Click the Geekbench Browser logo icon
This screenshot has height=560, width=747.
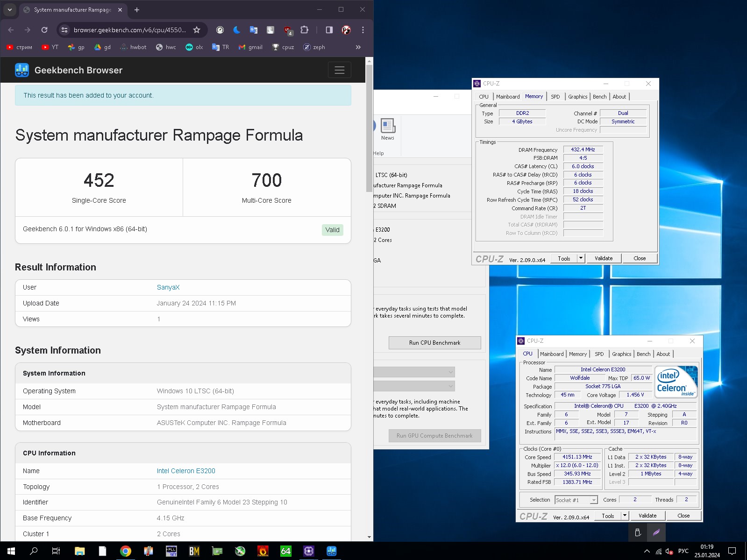[x=22, y=70]
